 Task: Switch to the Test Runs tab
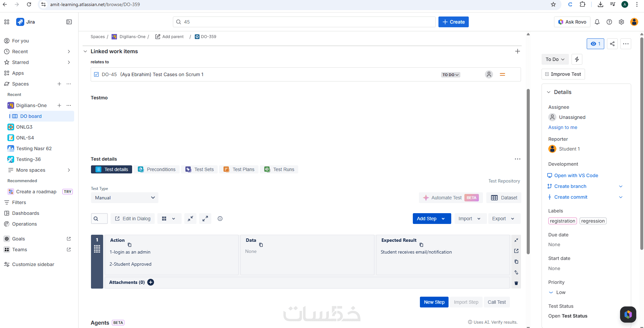coord(279,169)
